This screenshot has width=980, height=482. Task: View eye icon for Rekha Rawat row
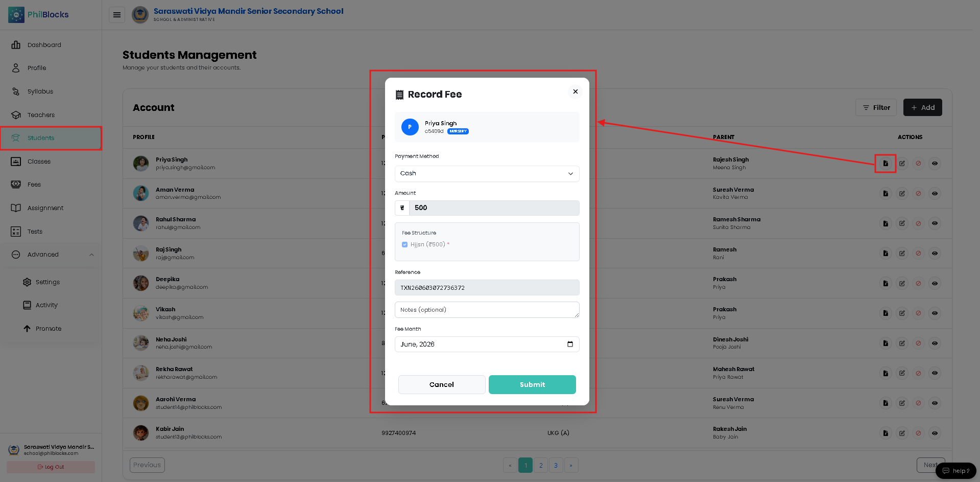coord(935,373)
